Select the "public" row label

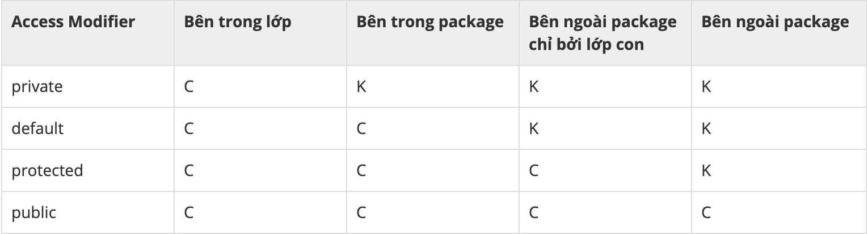(33, 213)
